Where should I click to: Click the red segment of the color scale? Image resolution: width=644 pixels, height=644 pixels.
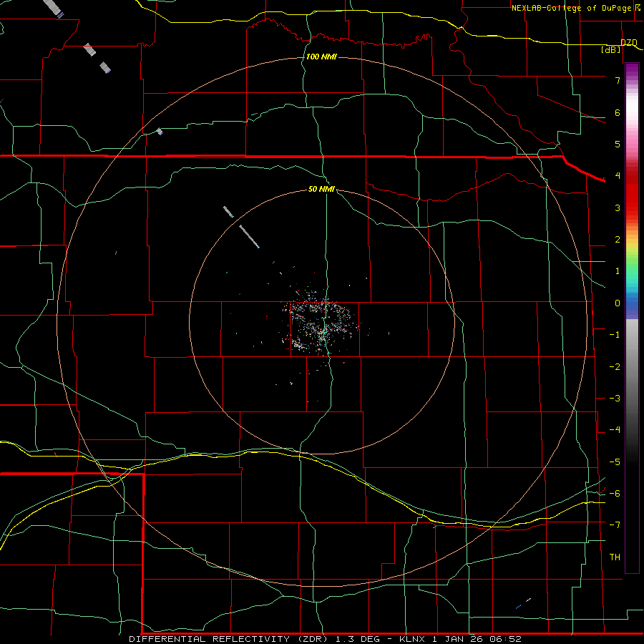click(632, 193)
